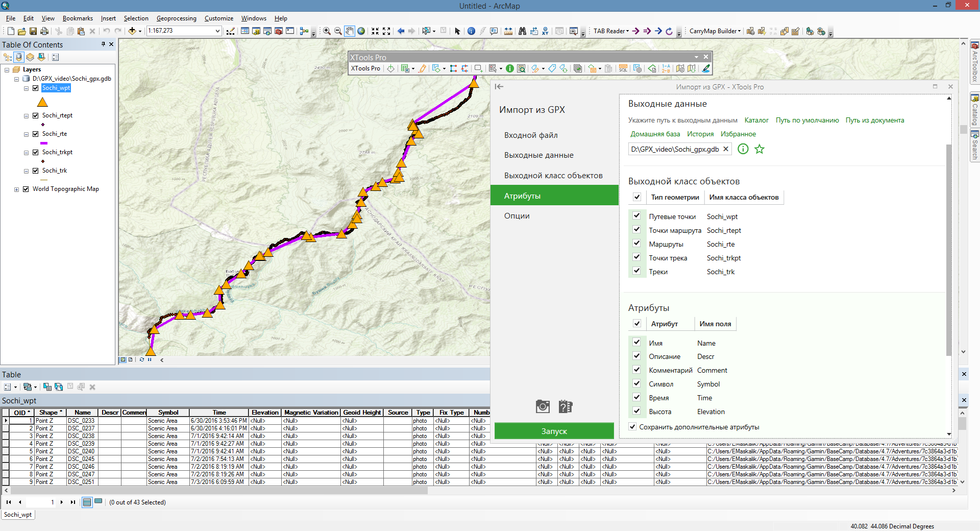
Task: Select the Zoom Out tool
Action: [338, 31]
